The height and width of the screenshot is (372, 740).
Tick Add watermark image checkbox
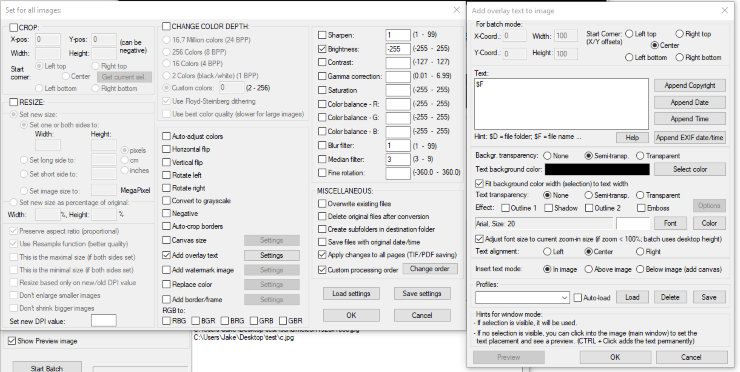[x=166, y=270]
